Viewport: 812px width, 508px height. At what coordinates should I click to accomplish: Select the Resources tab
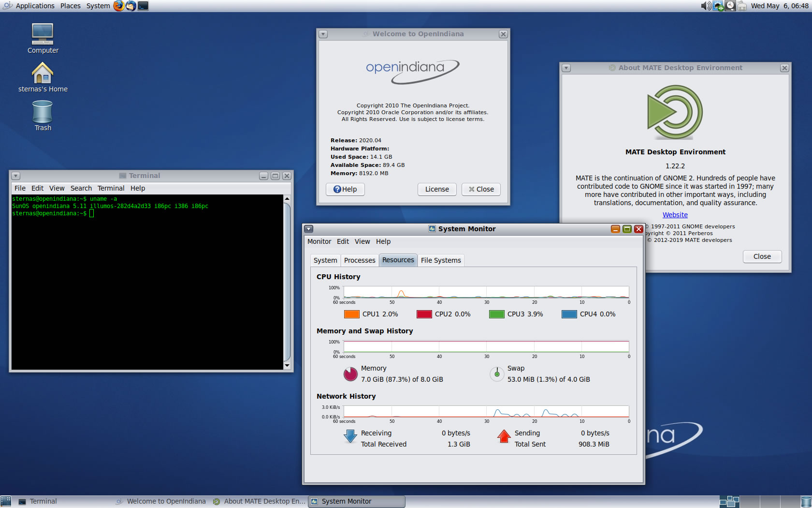398,260
